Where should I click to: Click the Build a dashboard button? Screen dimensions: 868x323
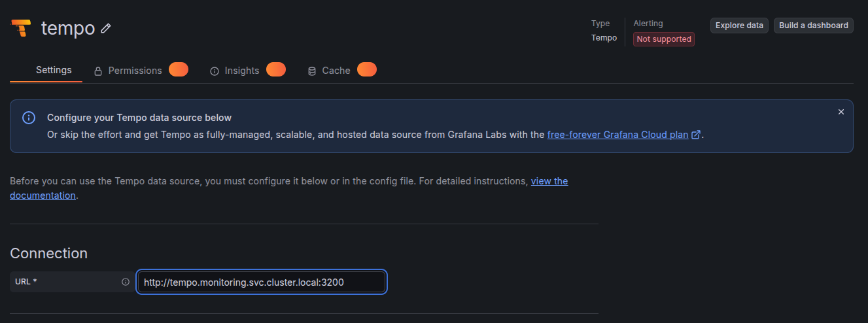(x=814, y=25)
